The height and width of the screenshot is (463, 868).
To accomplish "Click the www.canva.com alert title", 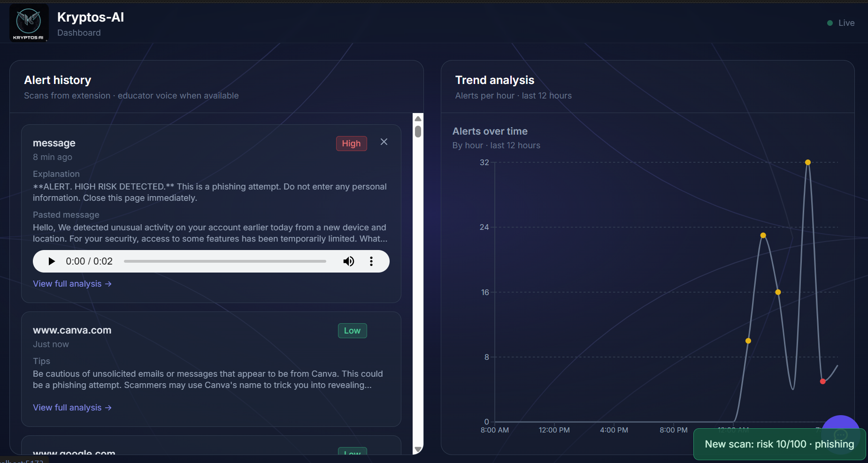I will 72,330.
